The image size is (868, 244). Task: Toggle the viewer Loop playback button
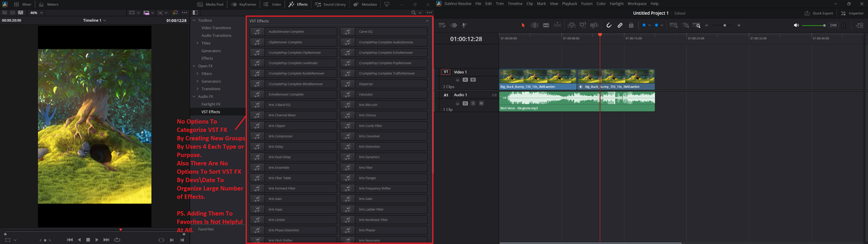tap(118, 239)
